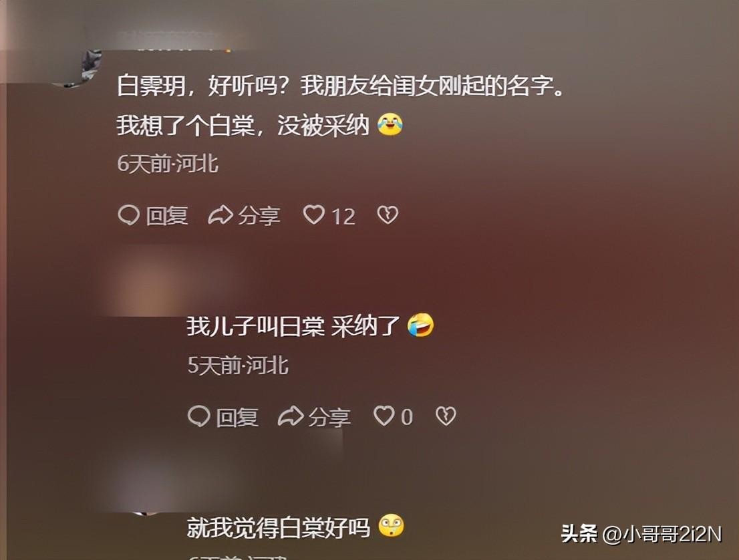Dislike the first comment via broken heart
The height and width of the screenshot is (560, 739).
coord(388,215)
